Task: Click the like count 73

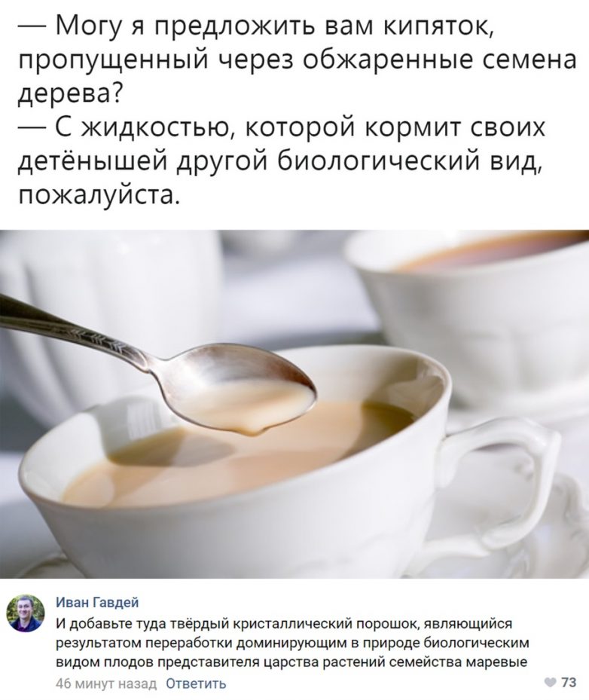Action: (569, 682)
